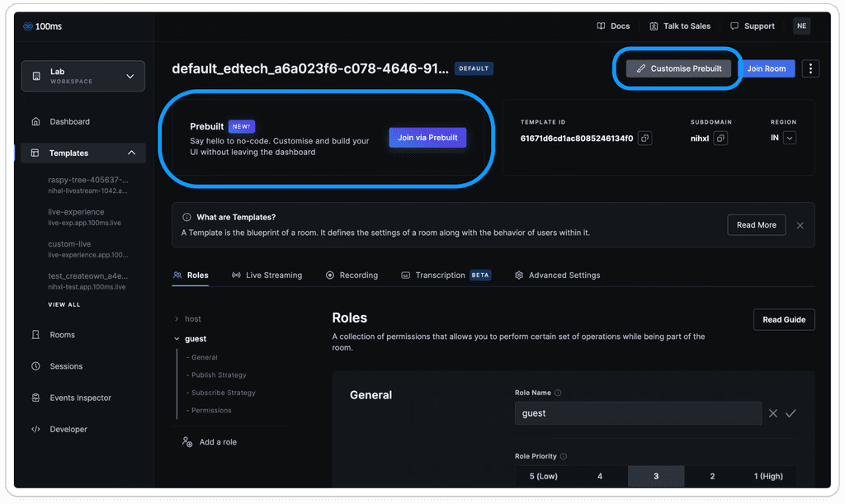Open test_createown_a4e template

click(88, 280)
